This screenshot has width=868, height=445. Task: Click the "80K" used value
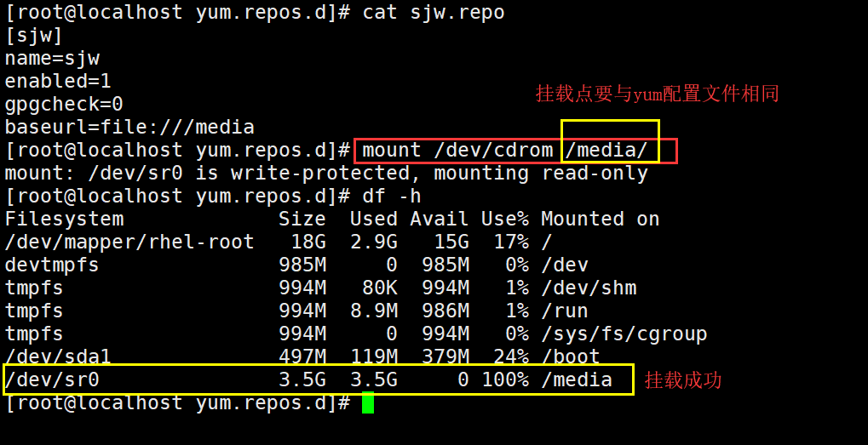coord(380,288)
